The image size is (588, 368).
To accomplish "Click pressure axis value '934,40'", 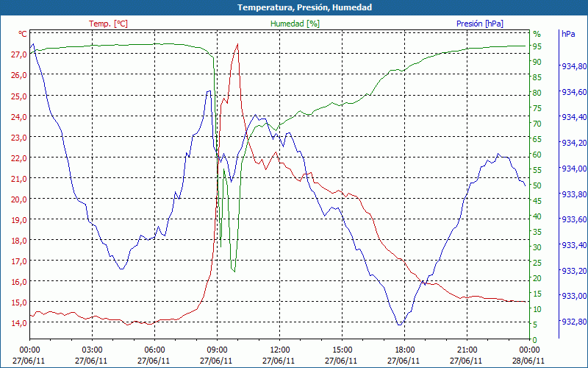I will 574,118.
